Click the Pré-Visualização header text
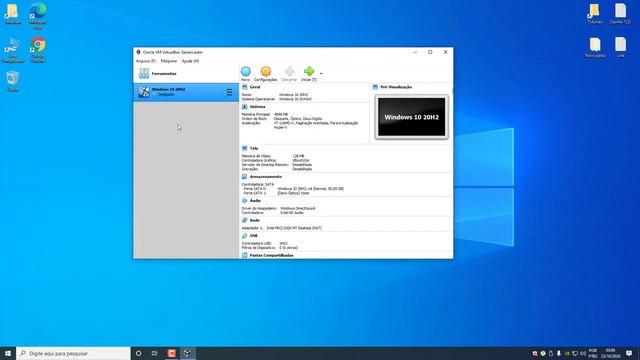Image resolution: width=640 pixels, height=360 pixels. (x=396, y=87)
